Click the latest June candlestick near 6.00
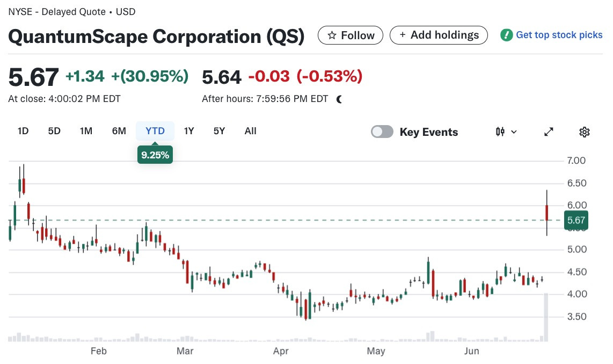613x364 pixels. (x=547, y=213)
